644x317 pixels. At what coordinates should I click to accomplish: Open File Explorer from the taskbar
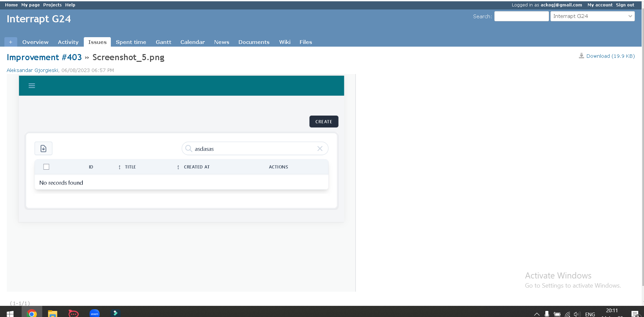pos(52,313)
